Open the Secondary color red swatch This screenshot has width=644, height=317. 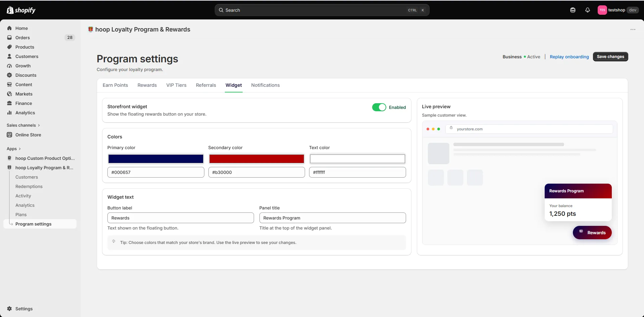(x=257, y=159)
